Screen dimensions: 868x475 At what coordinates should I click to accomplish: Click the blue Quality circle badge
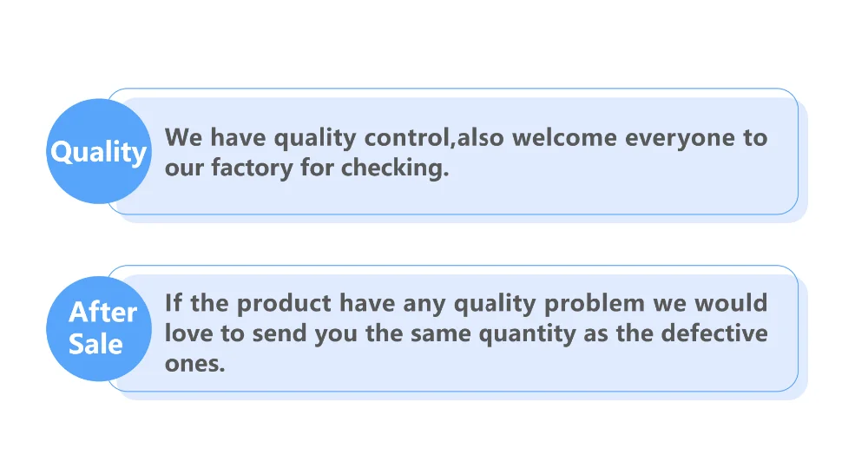click(98, 152)
